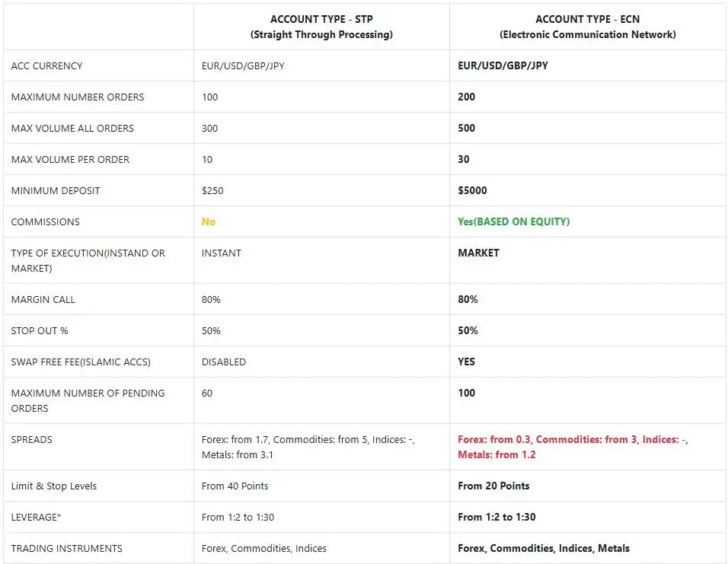Select the $5000 minimum deposit cell
Viewport: 728px width, 564px height.
pyautogui.click(x=472, y=190)
